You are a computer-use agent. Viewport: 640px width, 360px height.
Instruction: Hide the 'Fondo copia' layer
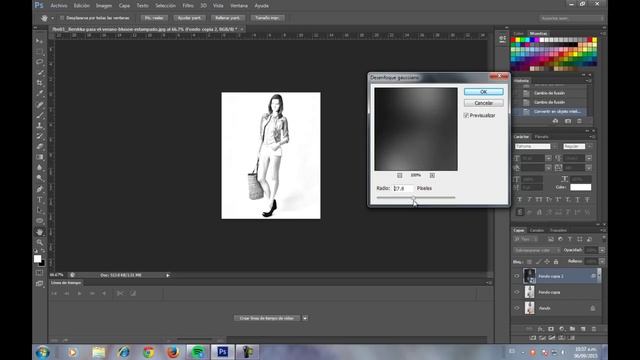[x=517, y=292]
